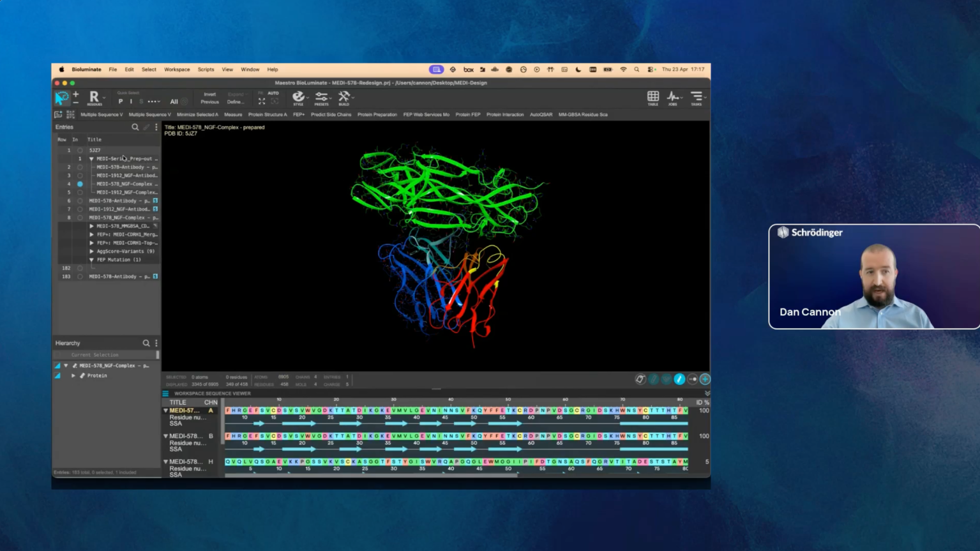This screenshot has width=980, height=551.
Task: Toggle inclusion of MEDI-578_NGF-Complex row 4
Action: coord(80,184)
